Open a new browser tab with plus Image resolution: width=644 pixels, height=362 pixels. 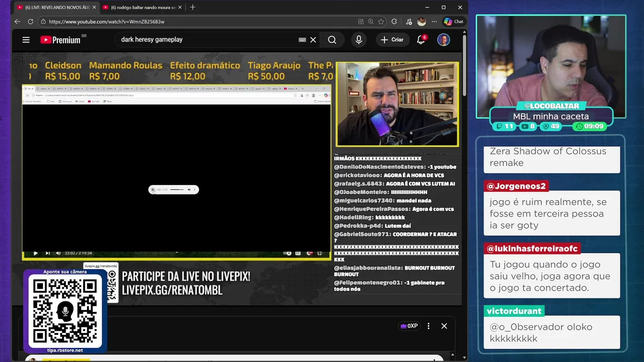point(192,8)
